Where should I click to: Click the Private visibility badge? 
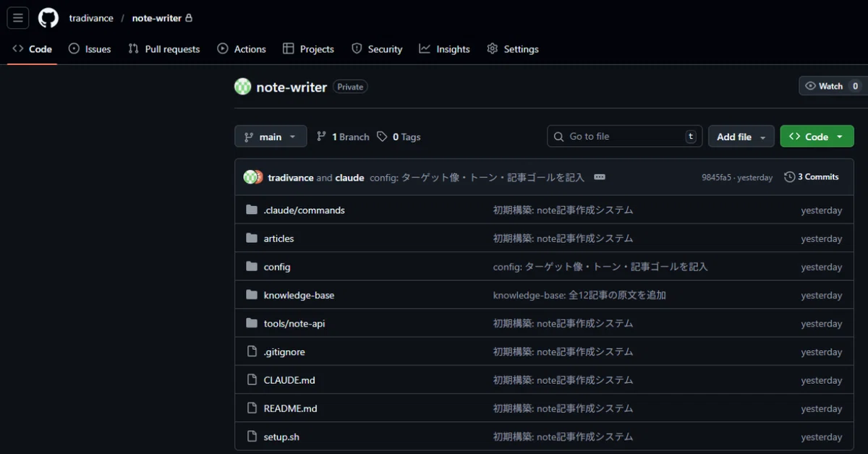pyautogui.click(x=350, y=87)
